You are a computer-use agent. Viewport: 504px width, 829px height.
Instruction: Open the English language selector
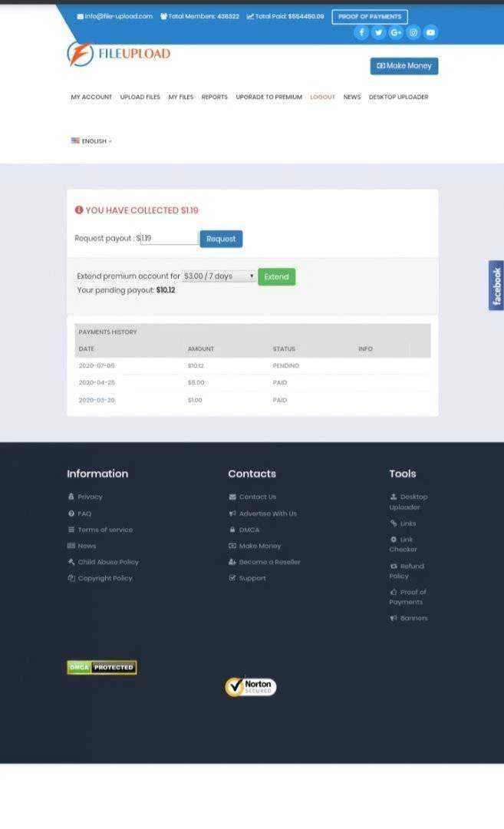[91, 141]
